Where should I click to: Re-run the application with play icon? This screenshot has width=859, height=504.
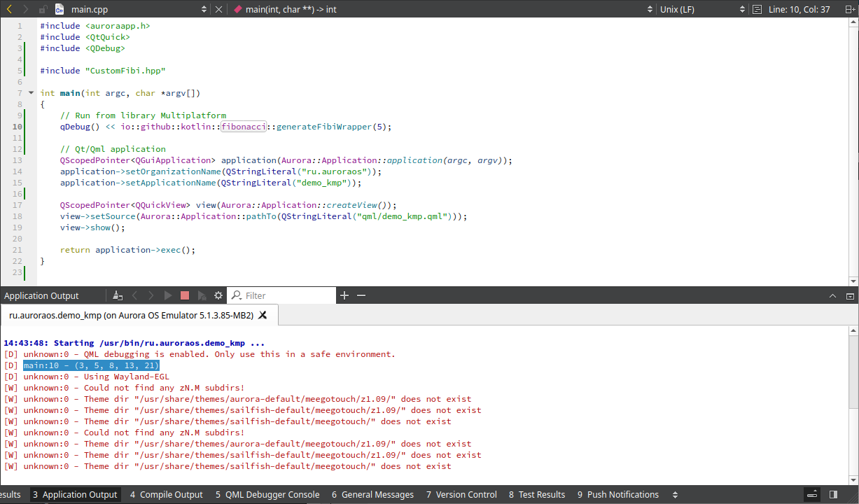coord(168,295)
